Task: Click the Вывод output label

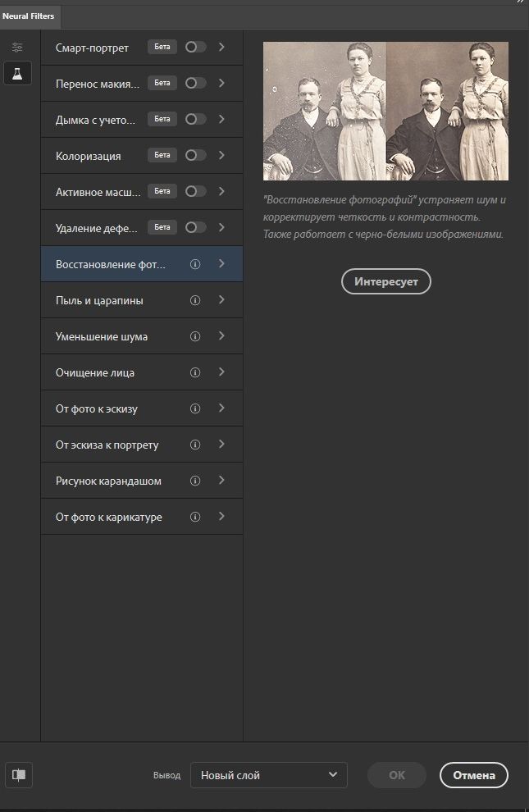Action: click(x=166, y=775)
